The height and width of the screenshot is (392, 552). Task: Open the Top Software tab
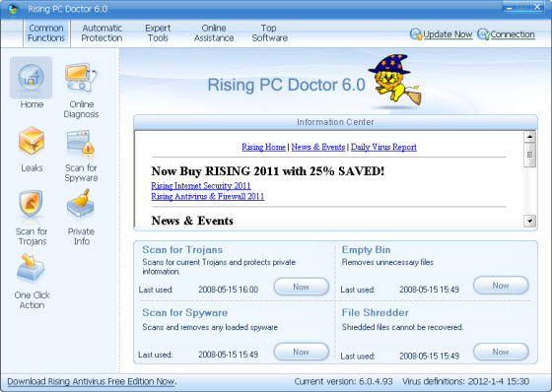coord(270,33)
